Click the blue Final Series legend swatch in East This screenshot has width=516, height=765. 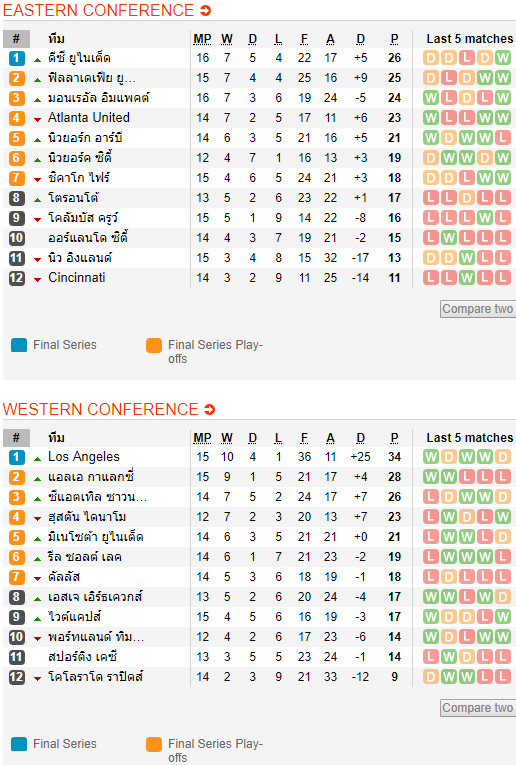pyautogui.click(x=19, y=345)
